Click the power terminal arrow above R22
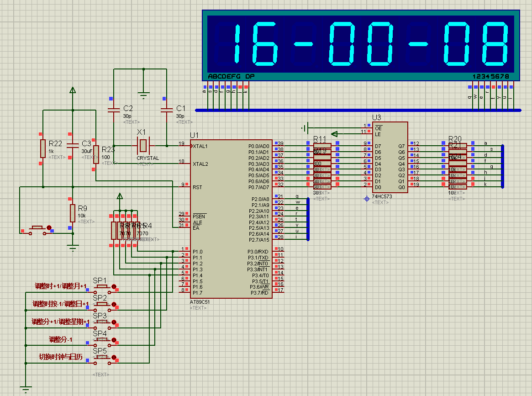 point(73,90)
